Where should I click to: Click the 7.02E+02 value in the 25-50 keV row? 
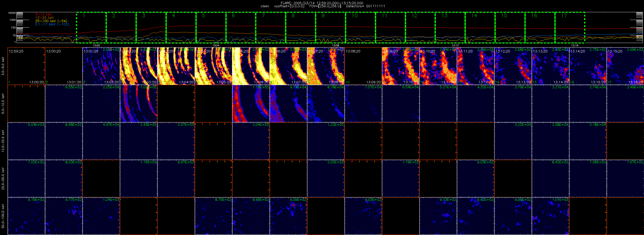[x=36, y=162]
